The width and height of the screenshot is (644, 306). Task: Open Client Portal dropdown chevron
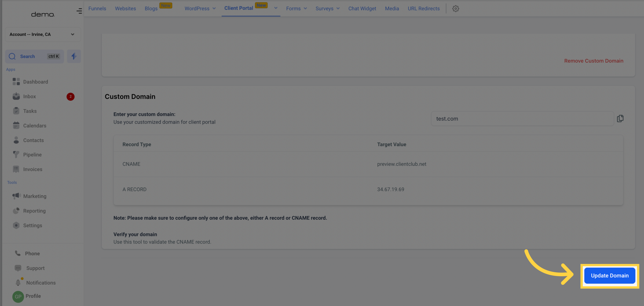tap(276, 8)
